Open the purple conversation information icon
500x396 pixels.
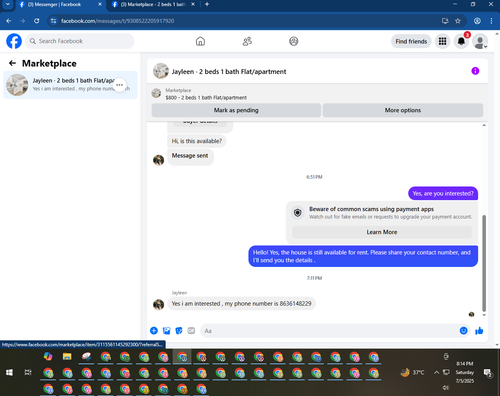pos(475,71)
